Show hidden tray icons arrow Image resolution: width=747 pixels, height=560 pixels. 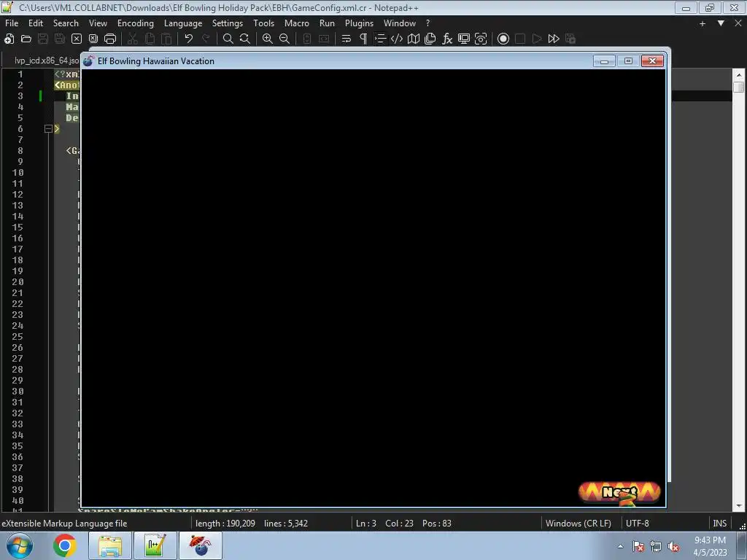click(620, 546)
